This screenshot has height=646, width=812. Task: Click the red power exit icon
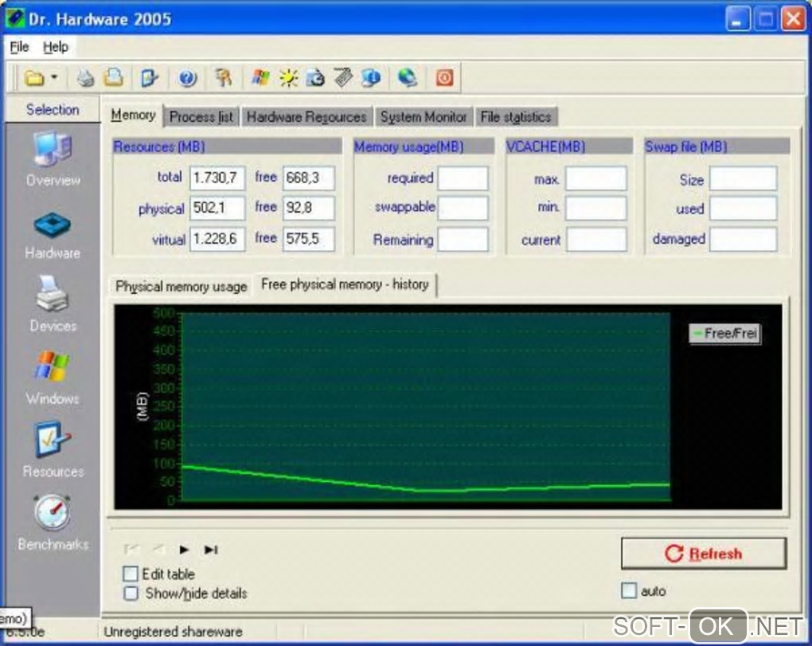[x=444, y=78]
